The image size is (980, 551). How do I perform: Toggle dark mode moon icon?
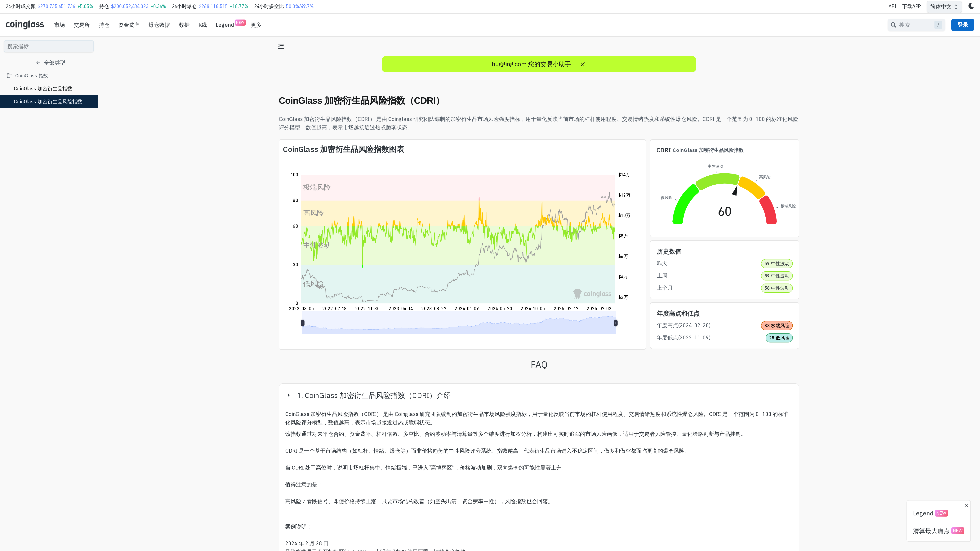point(971,6)
